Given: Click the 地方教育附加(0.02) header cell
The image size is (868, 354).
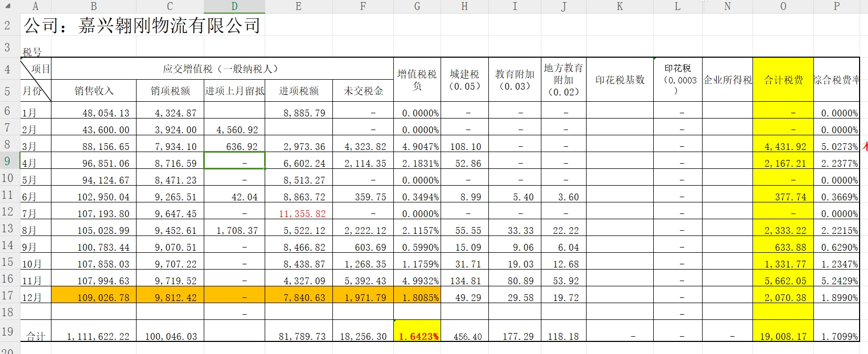Looking at the screenshot, I should (563, 80).
